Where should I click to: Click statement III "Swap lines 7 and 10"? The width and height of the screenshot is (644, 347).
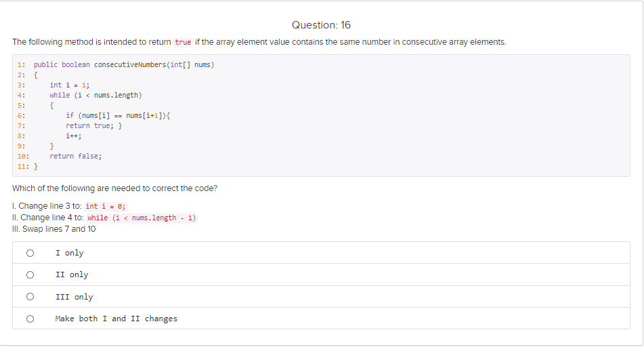(x=54, y=229)
